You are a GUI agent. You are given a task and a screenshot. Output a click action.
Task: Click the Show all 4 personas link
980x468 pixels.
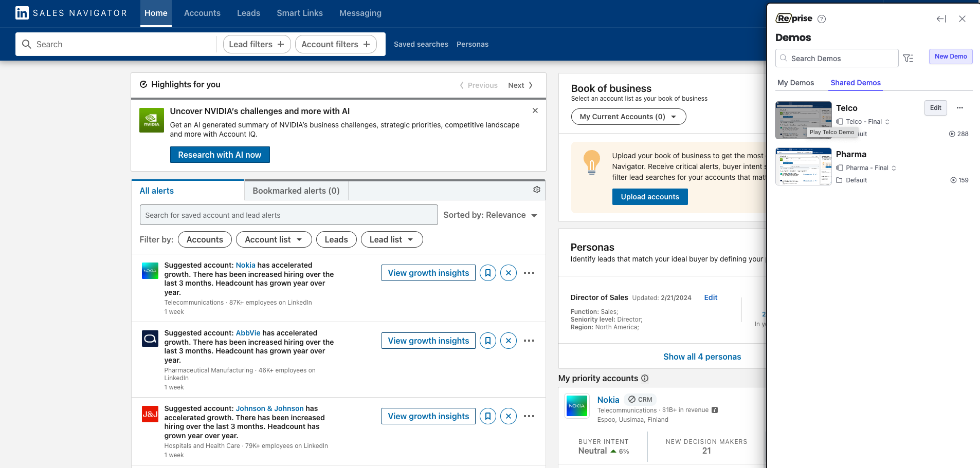tap(702, 357)
